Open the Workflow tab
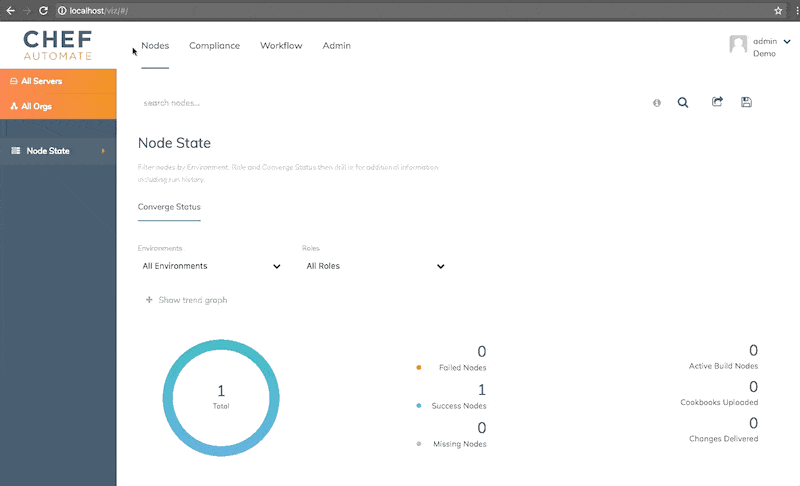Viewport: 800px width, 486px height. coord(281,46)
